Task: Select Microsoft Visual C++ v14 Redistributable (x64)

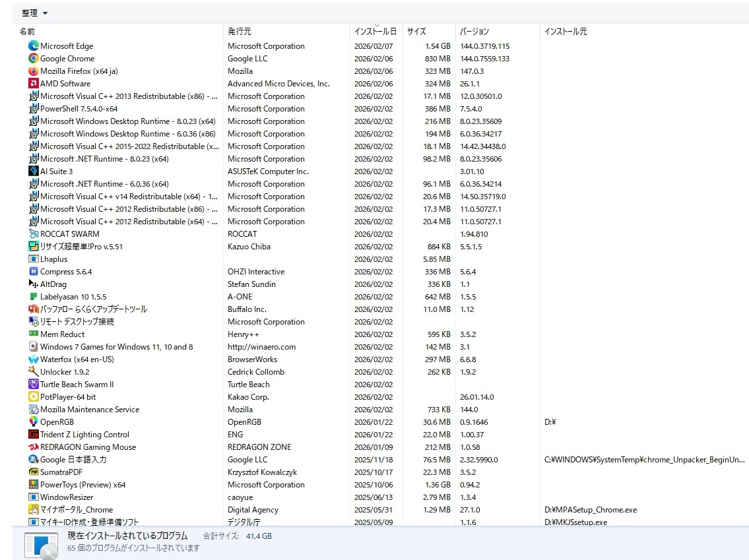Action: tap(129, 196)
